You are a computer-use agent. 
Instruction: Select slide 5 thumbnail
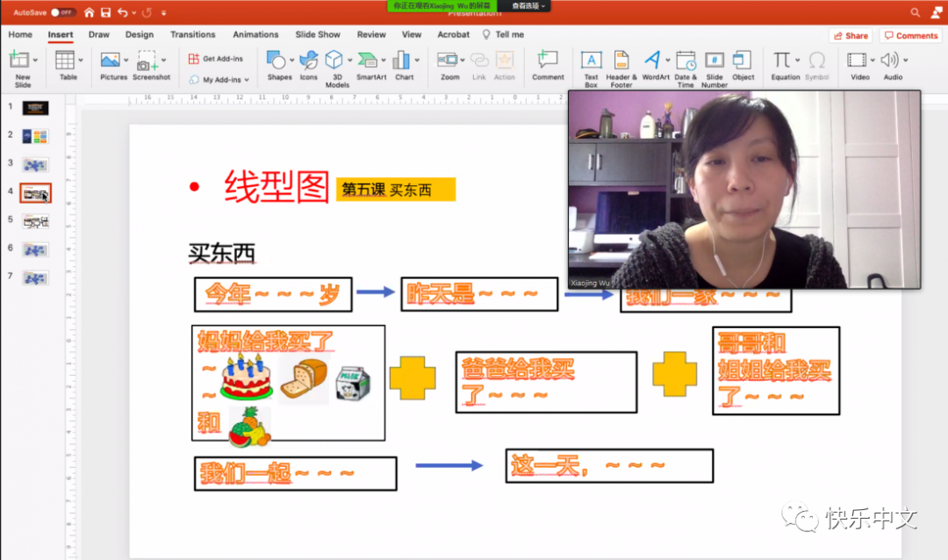(x=36, y=220)
